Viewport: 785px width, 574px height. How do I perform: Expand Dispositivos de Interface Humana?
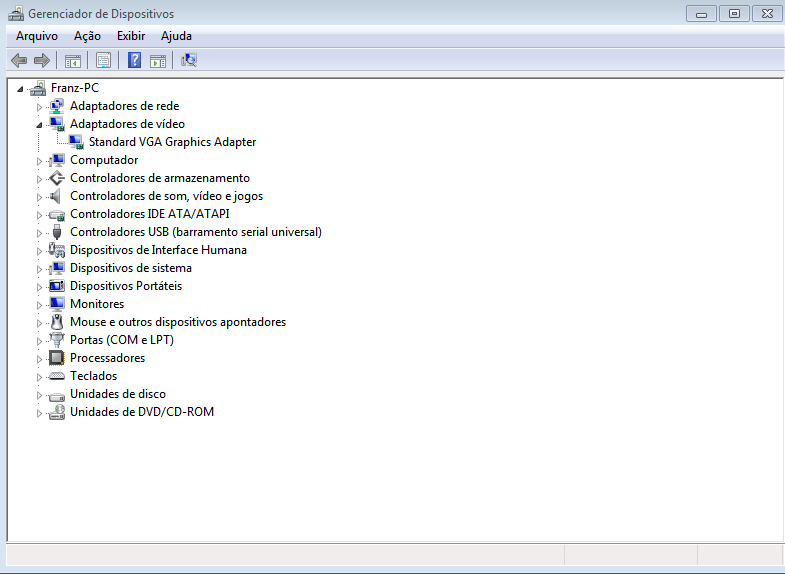click(39, 251)
